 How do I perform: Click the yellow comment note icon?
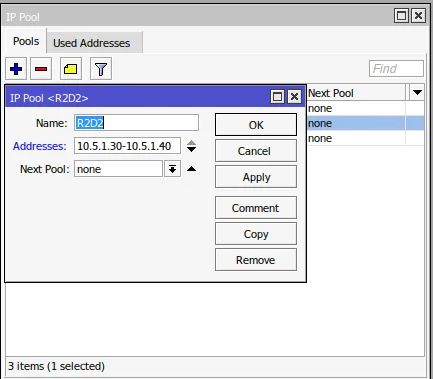pyautogui.click(x=71, y=69)
